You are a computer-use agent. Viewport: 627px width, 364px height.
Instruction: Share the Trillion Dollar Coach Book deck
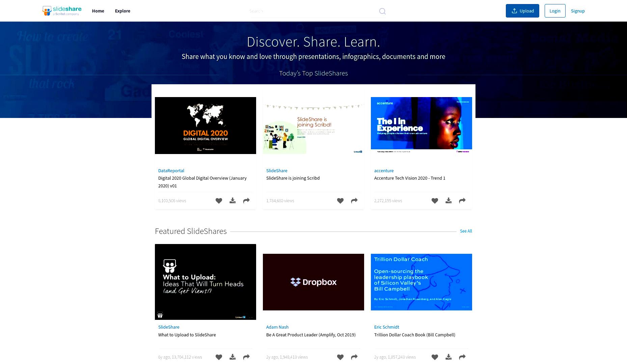click(462, 357)
